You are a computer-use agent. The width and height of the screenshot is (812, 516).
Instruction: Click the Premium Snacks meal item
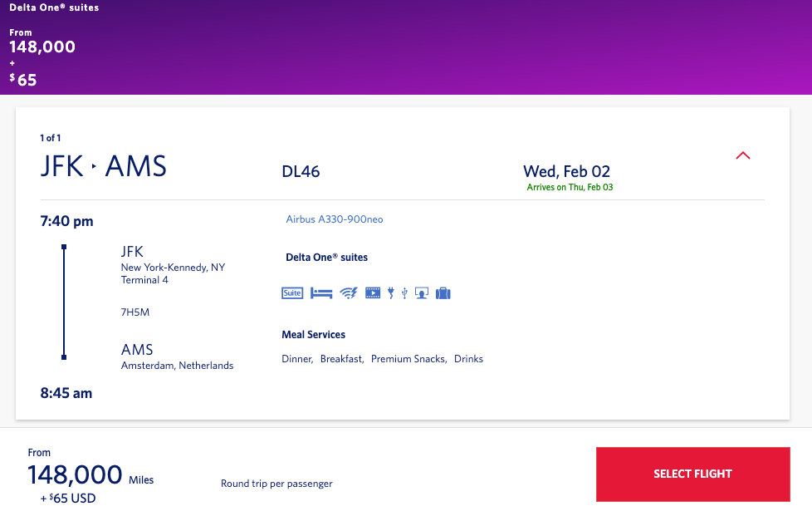[x=408, y=359]
